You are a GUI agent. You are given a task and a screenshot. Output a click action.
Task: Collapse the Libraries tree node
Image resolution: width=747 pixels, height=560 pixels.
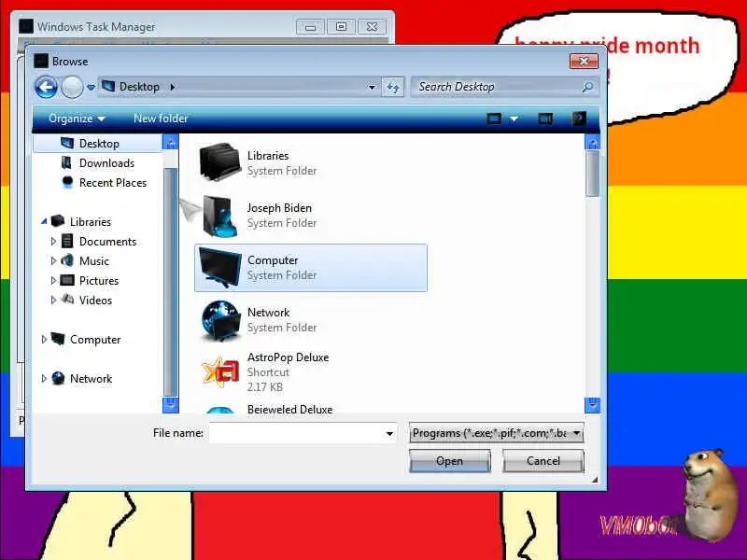[44, 221]
